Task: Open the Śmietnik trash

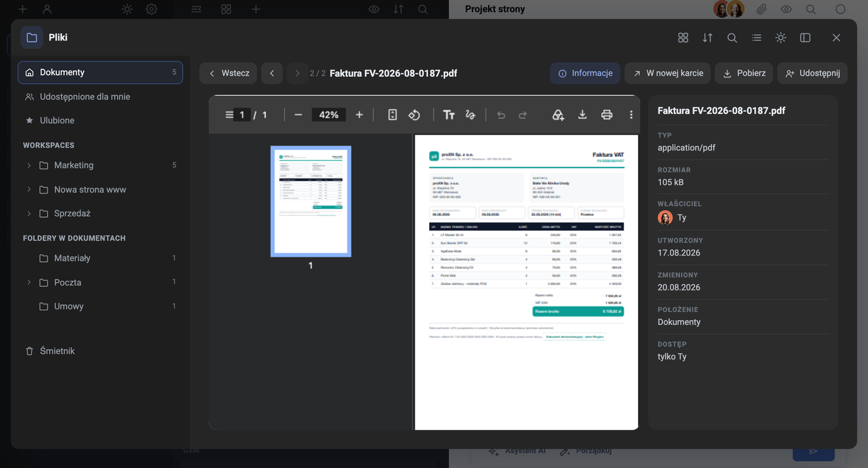Action: coord(100,351)
